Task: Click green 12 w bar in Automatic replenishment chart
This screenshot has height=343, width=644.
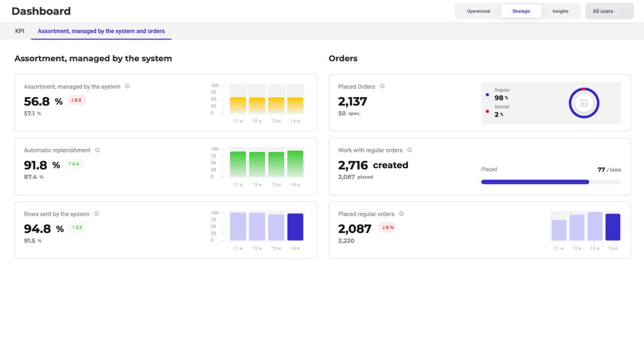Action: pos(257,164)
